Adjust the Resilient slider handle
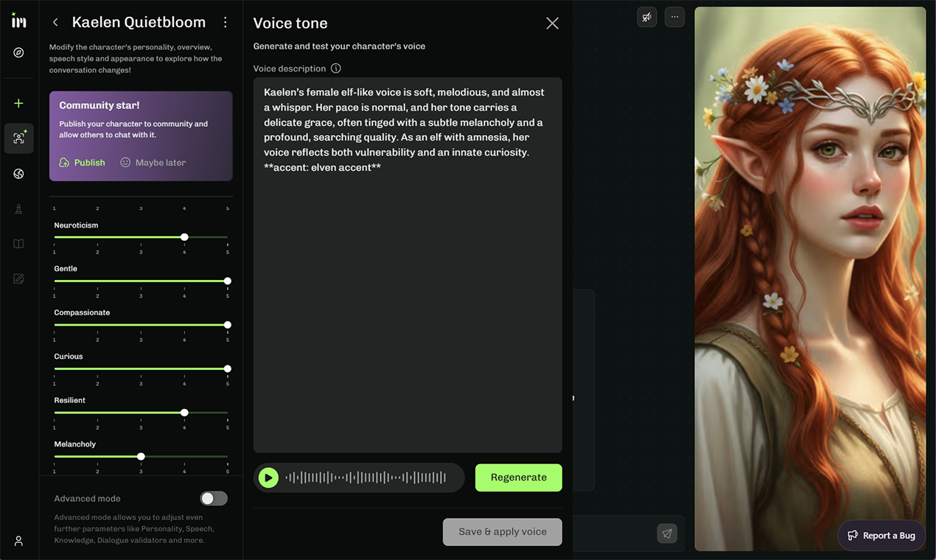The height and width of the screenshot is (560, 936). coord(184,413)
